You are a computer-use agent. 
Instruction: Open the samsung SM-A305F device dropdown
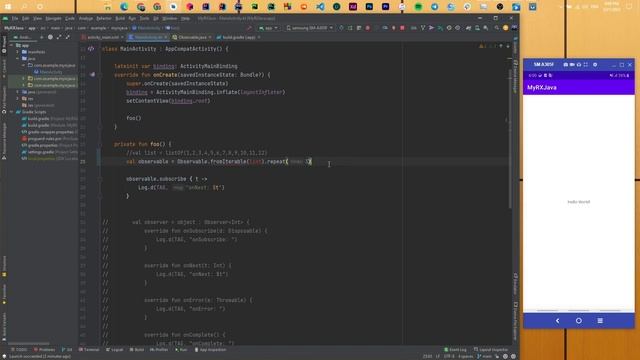(x=309, y=28)
